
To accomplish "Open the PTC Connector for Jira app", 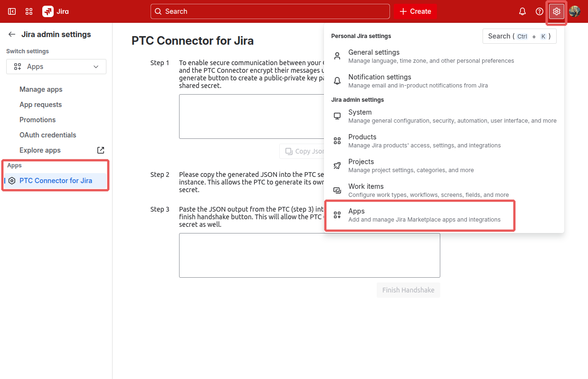I will (x=56, y=180).
